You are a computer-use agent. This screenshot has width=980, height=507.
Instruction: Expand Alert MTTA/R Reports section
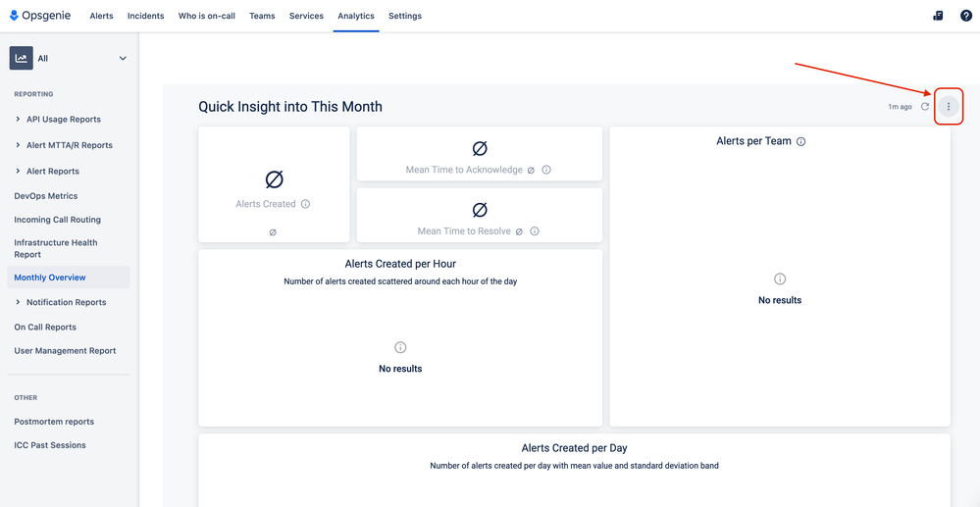click(x=18, y=145)
